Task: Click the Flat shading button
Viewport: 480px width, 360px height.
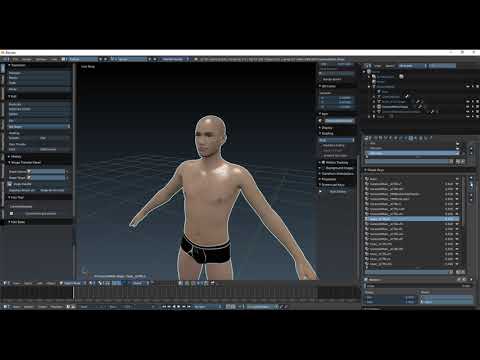Action: (x=55, y=138)
